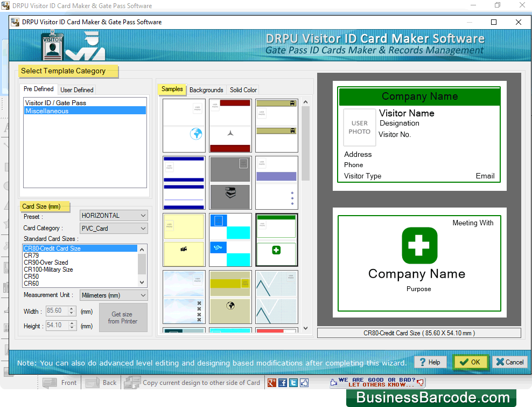This screenshot has height=407, width=532.
Task: Decrease Height using the down spinner
Action: pos(72,328)
